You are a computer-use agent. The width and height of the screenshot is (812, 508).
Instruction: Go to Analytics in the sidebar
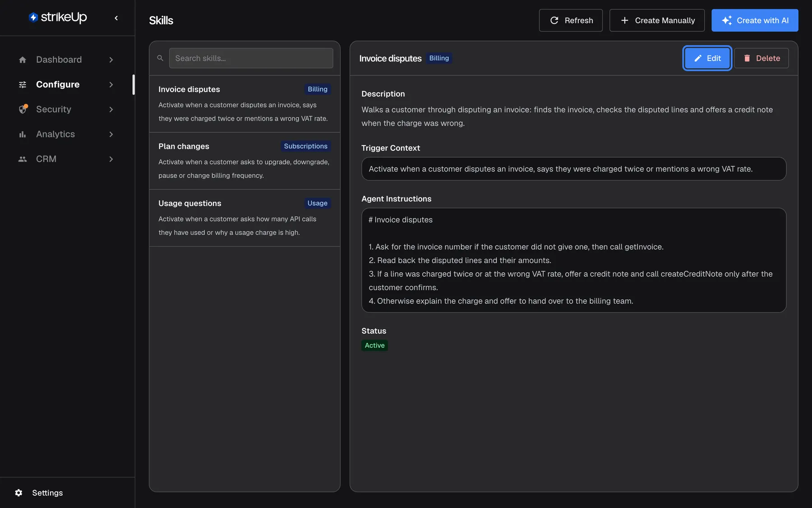67,134
